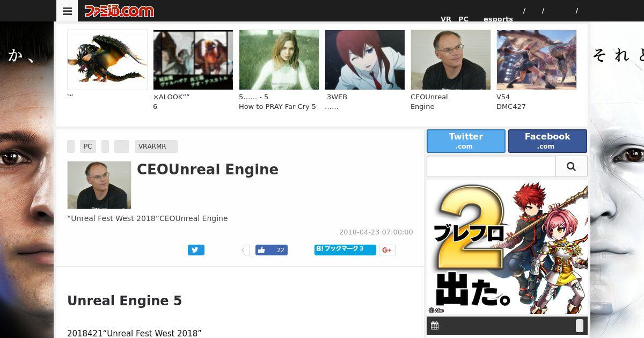This screenshot has height=338, width=644.
Task: Open carousel 'CEOUnreal Engine' article link
Action: 429,102
